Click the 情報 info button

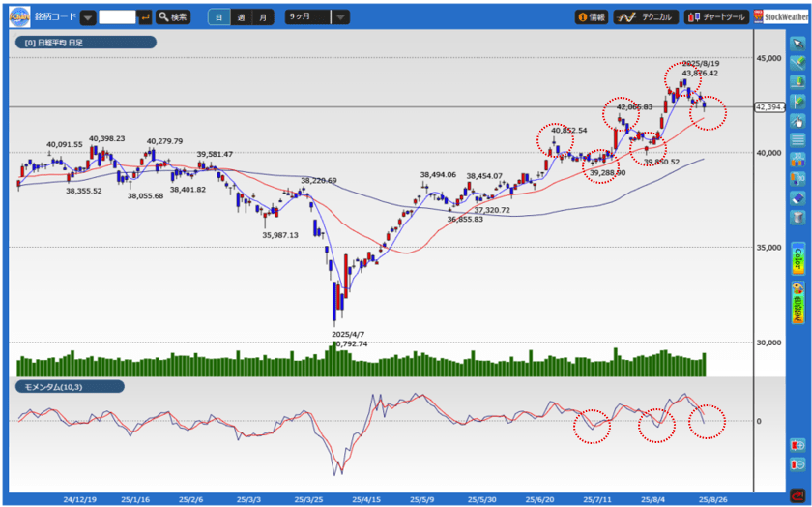[x=591, y=17]
